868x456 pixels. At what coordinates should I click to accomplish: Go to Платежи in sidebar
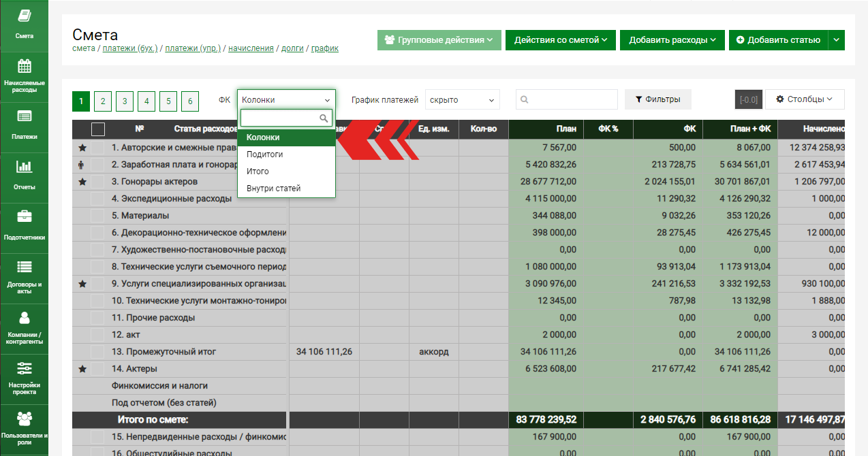pyautogui.click(x=25, y=116)
